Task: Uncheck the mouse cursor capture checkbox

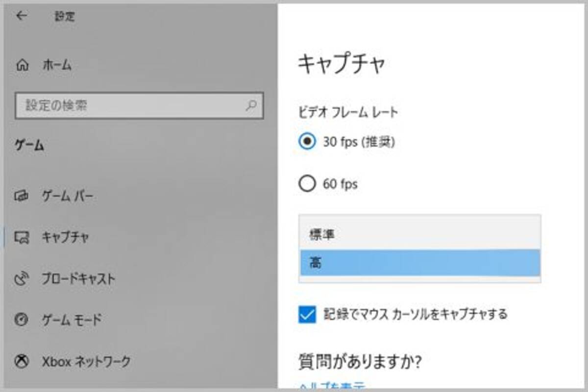Action: [307, 314]
